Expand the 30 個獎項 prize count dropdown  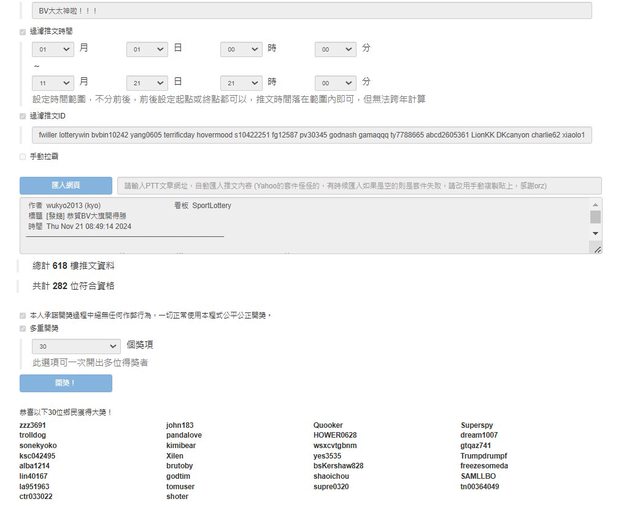coord(75,346)
